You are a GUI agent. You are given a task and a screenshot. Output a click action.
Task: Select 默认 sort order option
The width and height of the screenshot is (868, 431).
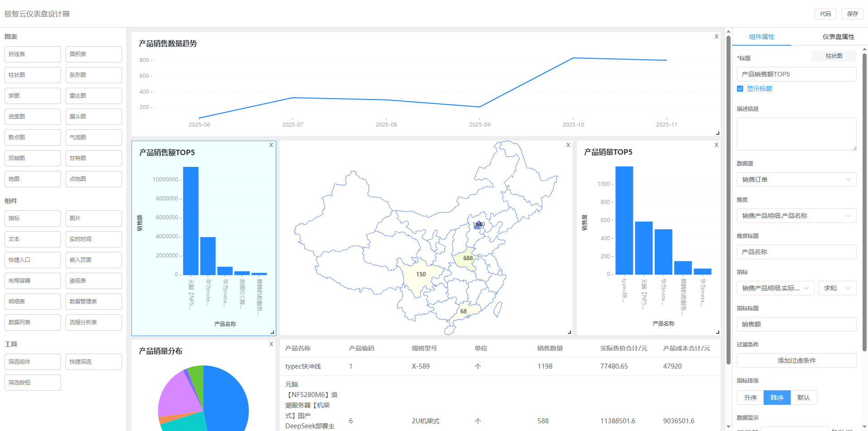803,398
